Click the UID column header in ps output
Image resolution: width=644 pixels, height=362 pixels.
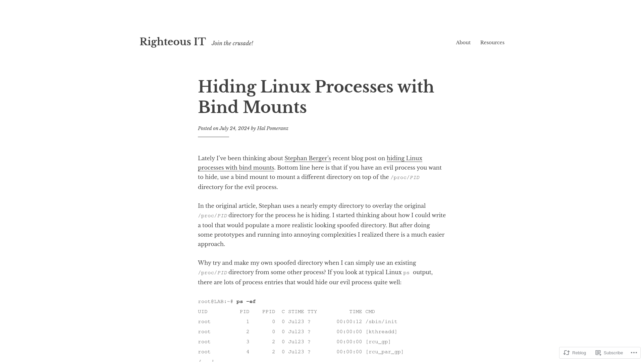pyautogui.click(x=203, y=312)
